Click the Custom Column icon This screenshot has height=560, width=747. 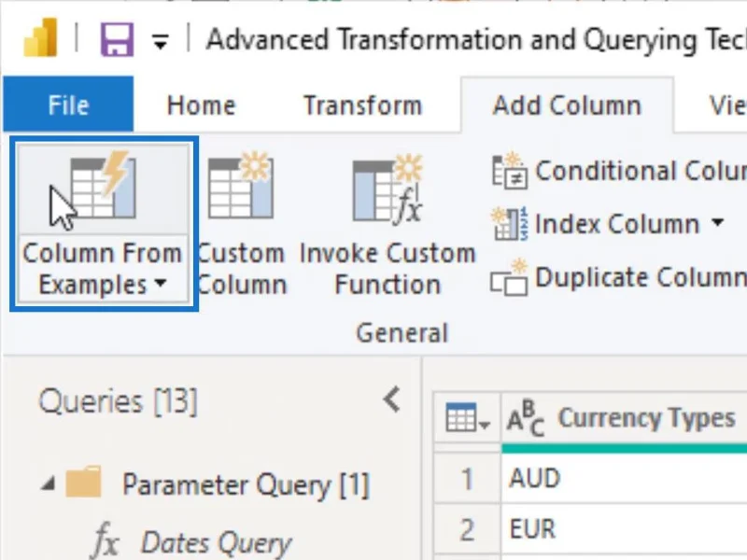coord(241,186)
